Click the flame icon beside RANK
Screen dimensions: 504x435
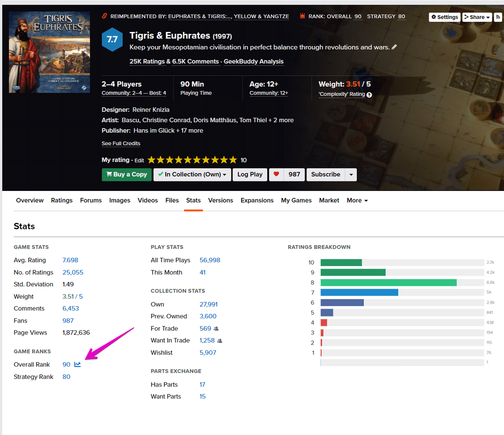(302, 16)
